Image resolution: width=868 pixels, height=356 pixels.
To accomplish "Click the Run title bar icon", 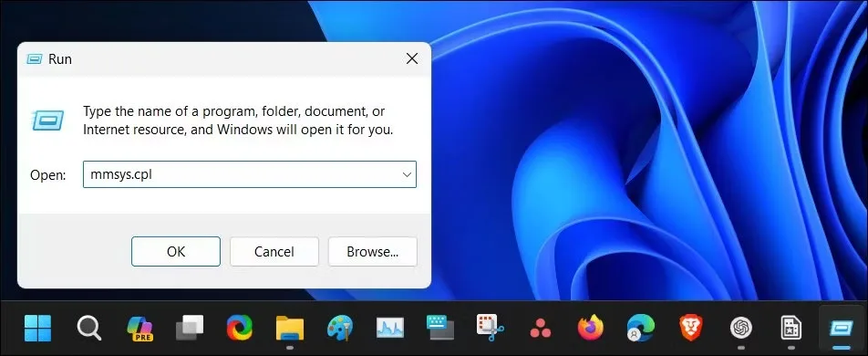I will [35, 58].
